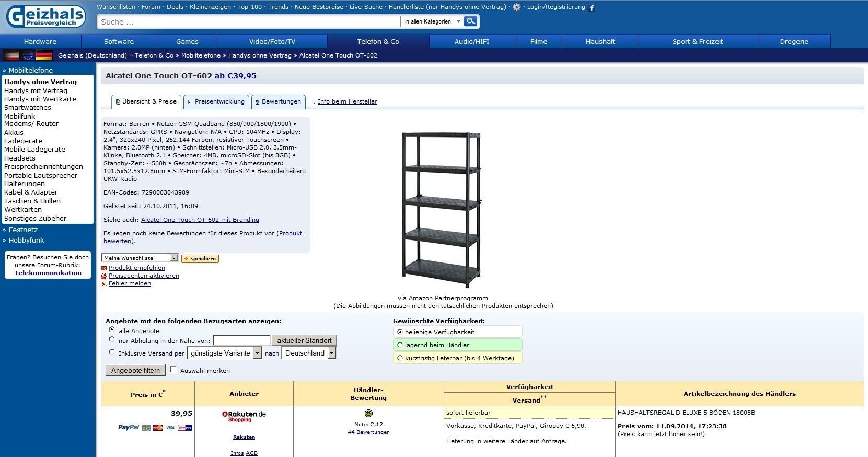The image size is (868, 457).
Task: Click the envelope icon beside Produkt empfehlen
Action: pos(104,268)
